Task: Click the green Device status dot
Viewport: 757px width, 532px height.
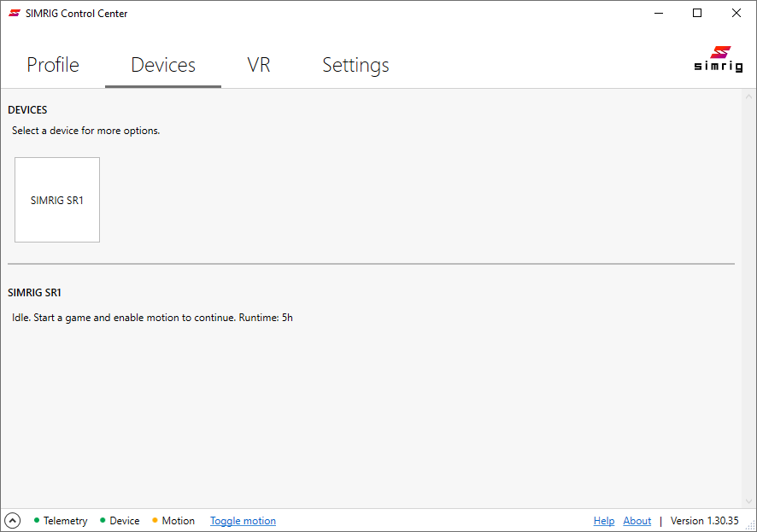Action: (101, 520)
